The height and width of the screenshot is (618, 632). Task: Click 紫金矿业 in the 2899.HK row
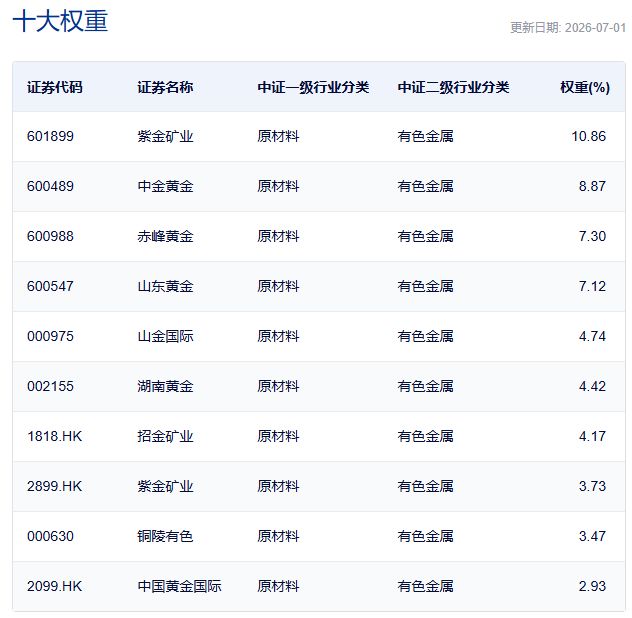tap(165, 486)
